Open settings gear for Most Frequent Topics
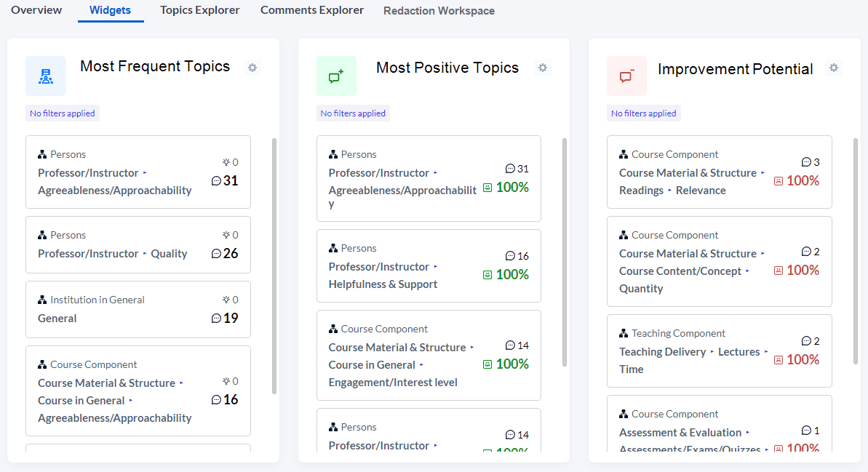This screenshot has width=868, height=472. coord(252,68)
